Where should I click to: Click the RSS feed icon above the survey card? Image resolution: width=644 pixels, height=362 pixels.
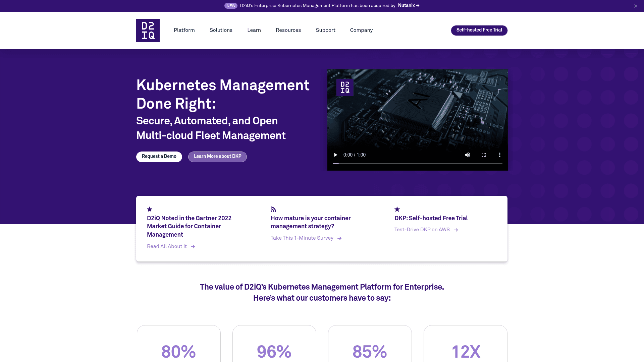point(273,209)
